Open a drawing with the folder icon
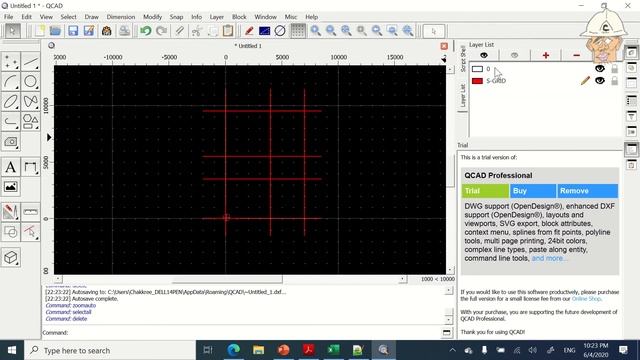The height and width of the screenshot is (360, 640). (x=55, y=31)
